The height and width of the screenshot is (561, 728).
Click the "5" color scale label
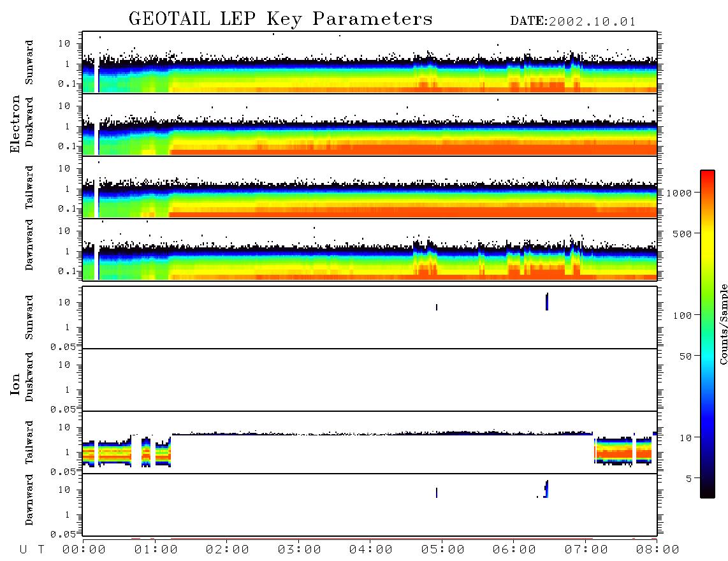point(689,478)
